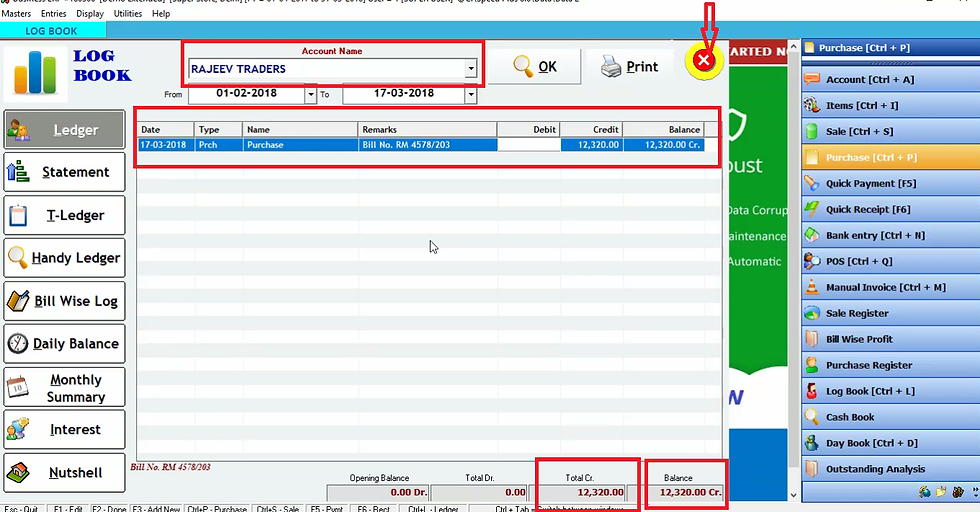The height and width of the screenshot is (512, 980).
Task: Click the Remarks column header
Action: point(428,129)
